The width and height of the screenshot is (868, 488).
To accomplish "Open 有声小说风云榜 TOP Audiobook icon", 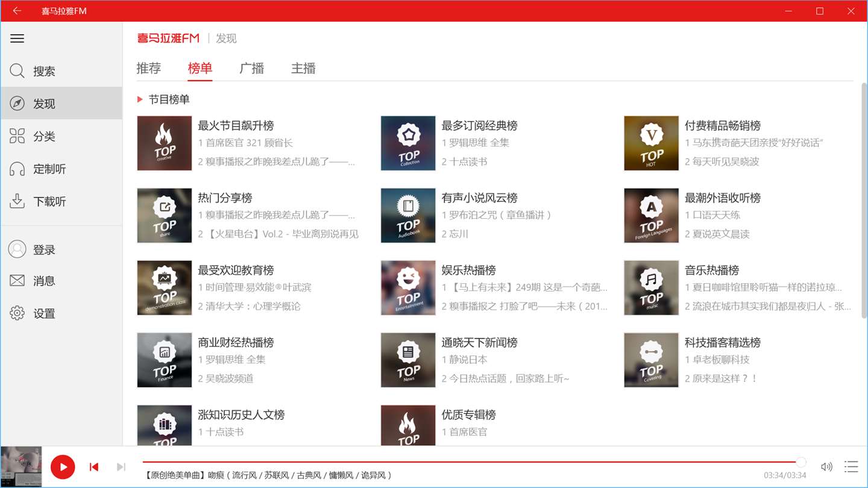I will point(408,216).
